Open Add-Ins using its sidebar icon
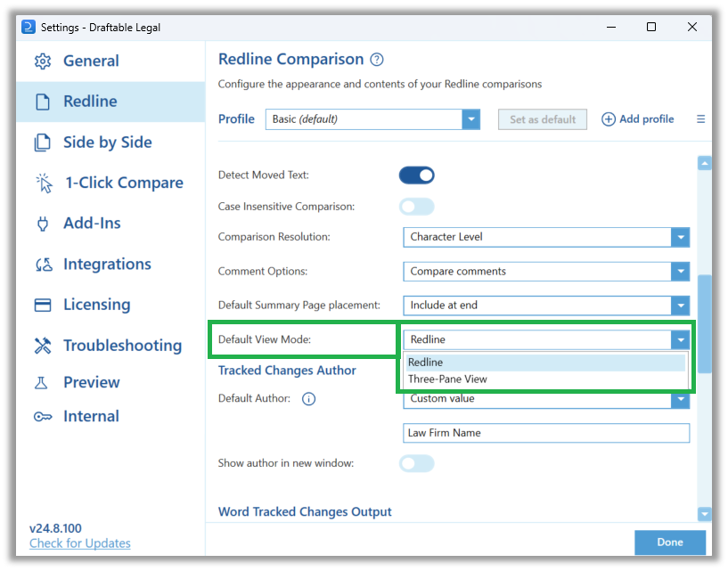The height and width of the screenshot is (571, 728). [x=42, y=223]
